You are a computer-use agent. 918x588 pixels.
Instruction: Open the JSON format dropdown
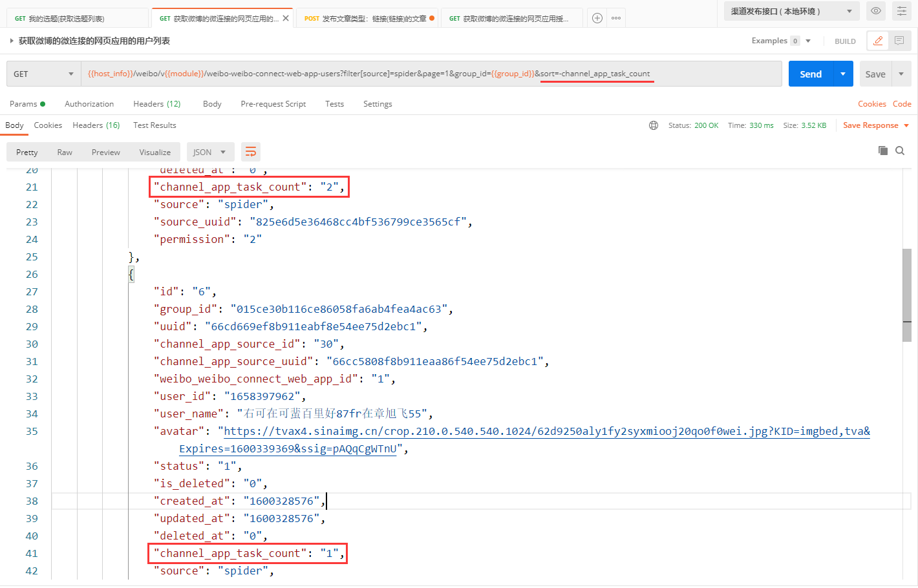(209, 152)
